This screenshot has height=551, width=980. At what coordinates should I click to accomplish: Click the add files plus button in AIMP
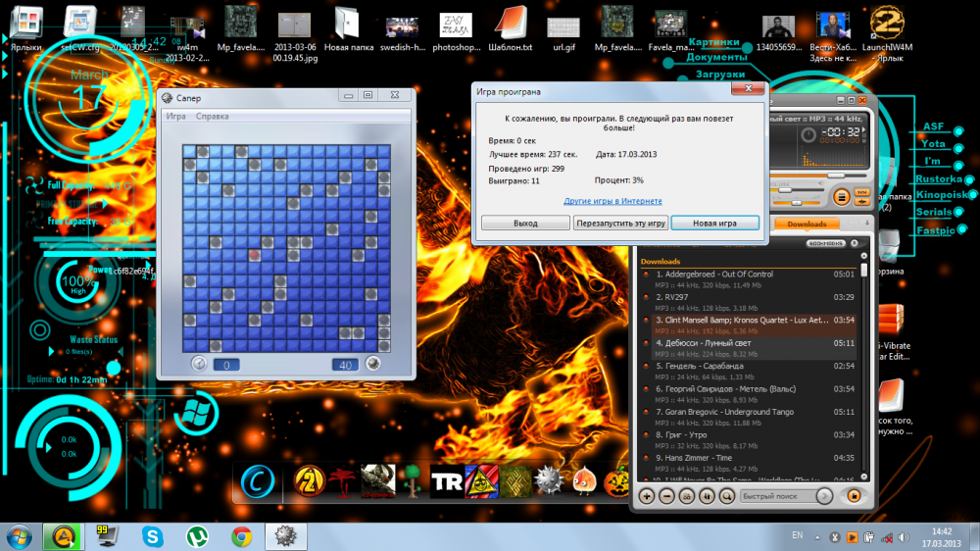point(647,496)
